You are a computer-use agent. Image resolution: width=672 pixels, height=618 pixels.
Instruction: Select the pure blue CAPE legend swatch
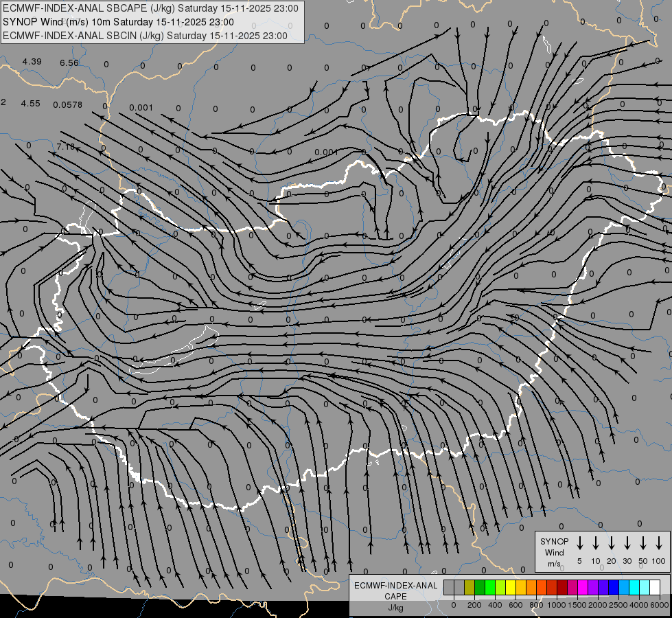click(614, 588)
